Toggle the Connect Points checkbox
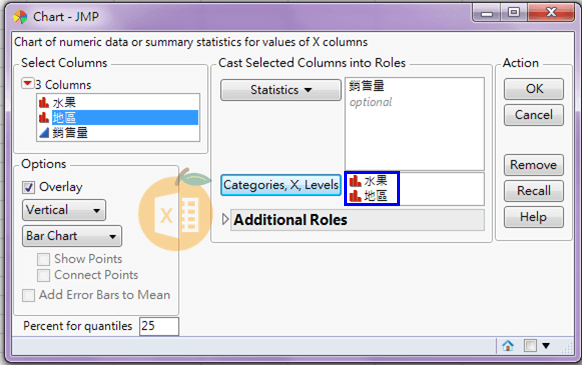 click(x=43, y=275)
